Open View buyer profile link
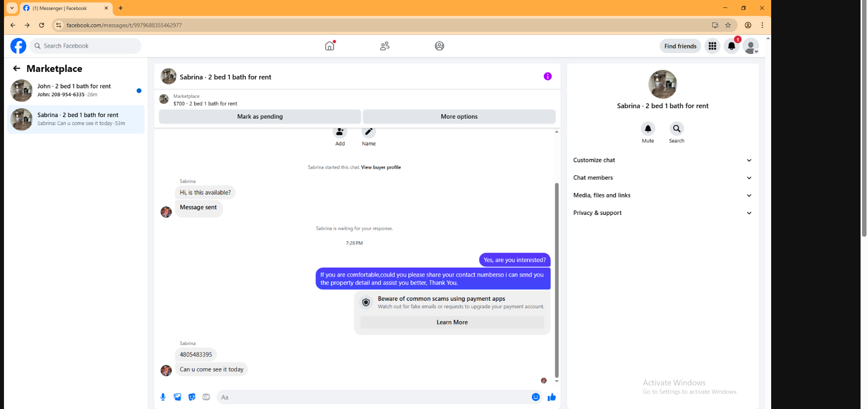Screen dimensions: 868x409 pos(381,167)
